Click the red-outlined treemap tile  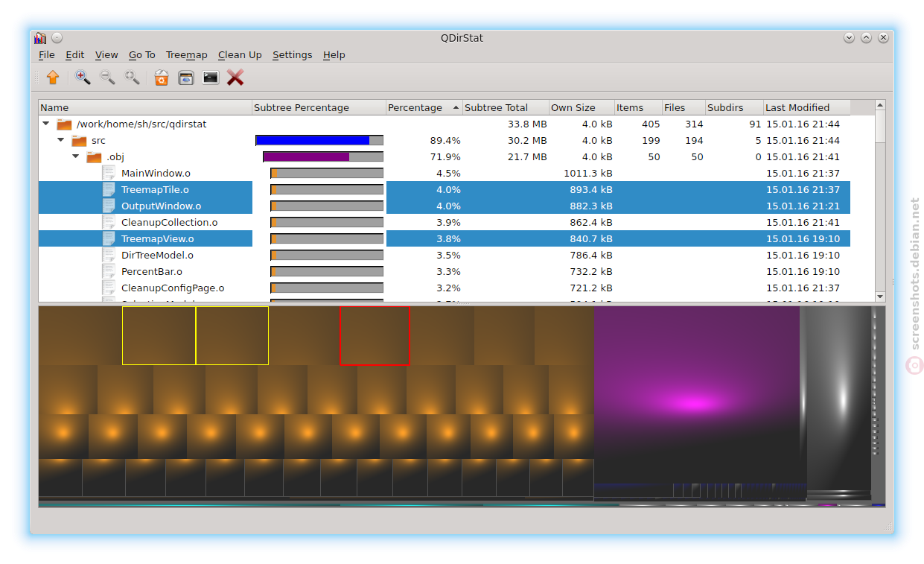[x=375, y=336]
